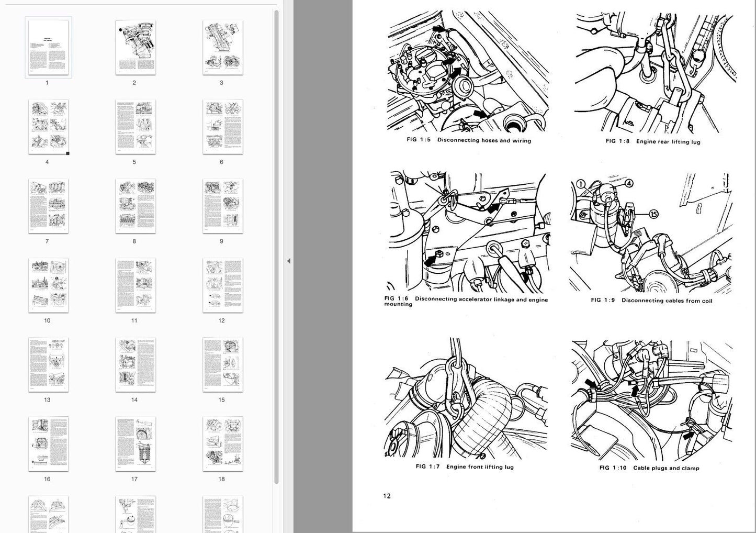The width and height of the screenshot is (756, 533).
Task: Click the thumbnail panel vertical scrollbar
Action: click(276, 246)
